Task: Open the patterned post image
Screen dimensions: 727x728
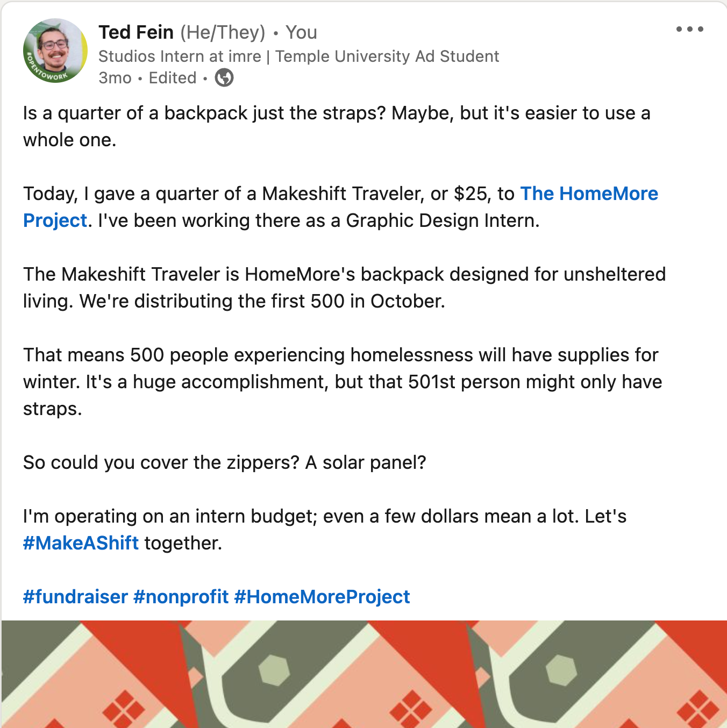Action: (x=364, y=673)
